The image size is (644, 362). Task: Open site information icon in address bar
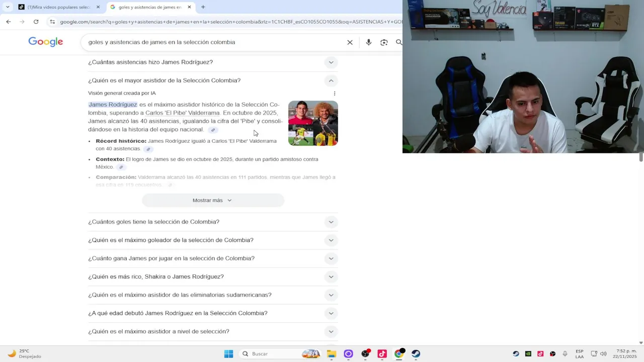pos(52,22)
